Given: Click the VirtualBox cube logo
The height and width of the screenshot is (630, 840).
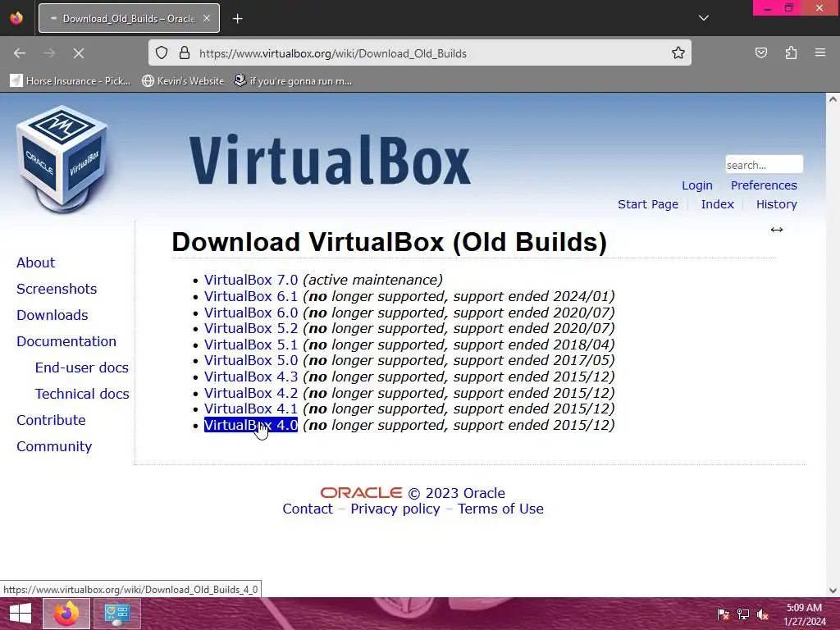Looking at the screenshot, I should click(62, 159).
